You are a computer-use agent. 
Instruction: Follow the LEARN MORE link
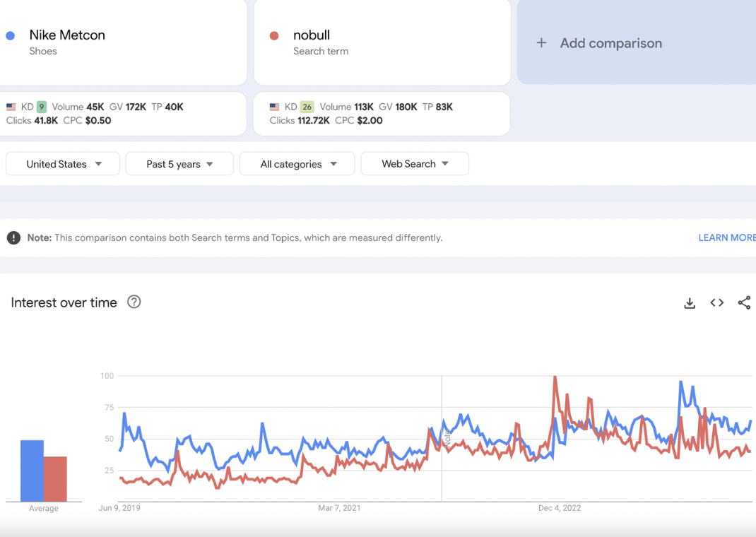click(x=726, y=238)
